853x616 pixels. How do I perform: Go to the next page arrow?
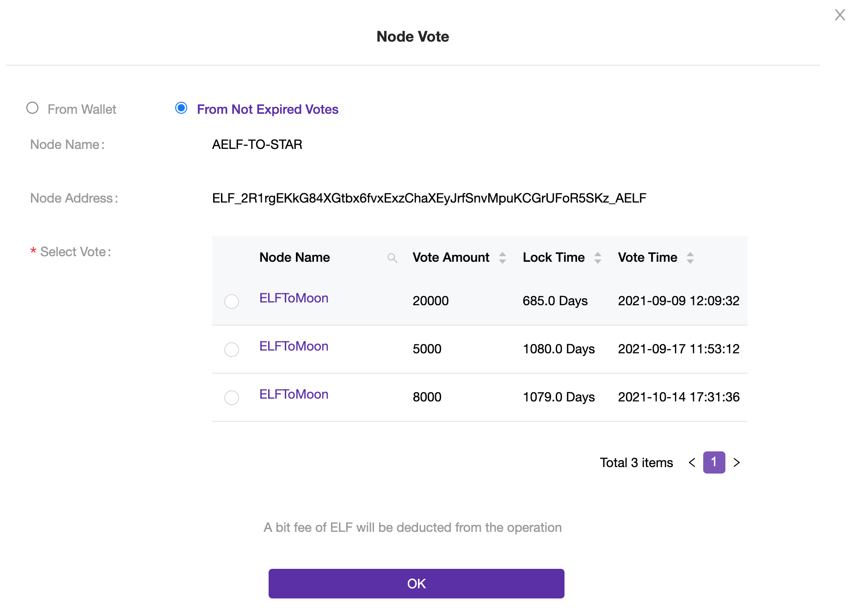point(736,462)
